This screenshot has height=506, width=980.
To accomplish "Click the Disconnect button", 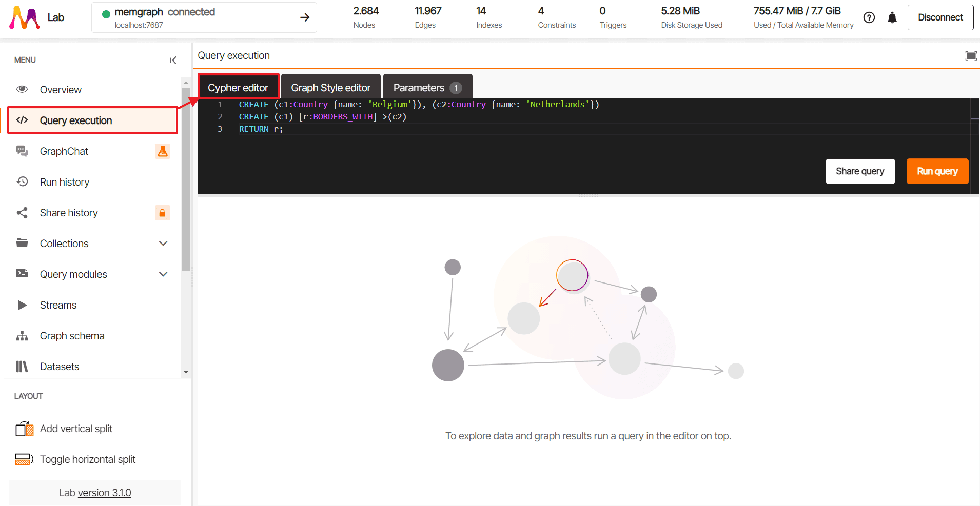I will [940, 17].
